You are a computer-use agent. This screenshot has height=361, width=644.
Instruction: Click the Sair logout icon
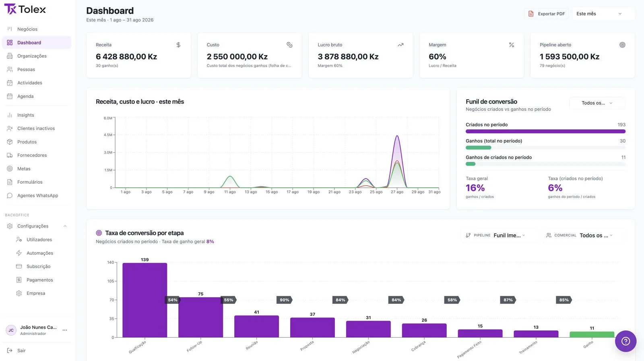click(10, 351)
